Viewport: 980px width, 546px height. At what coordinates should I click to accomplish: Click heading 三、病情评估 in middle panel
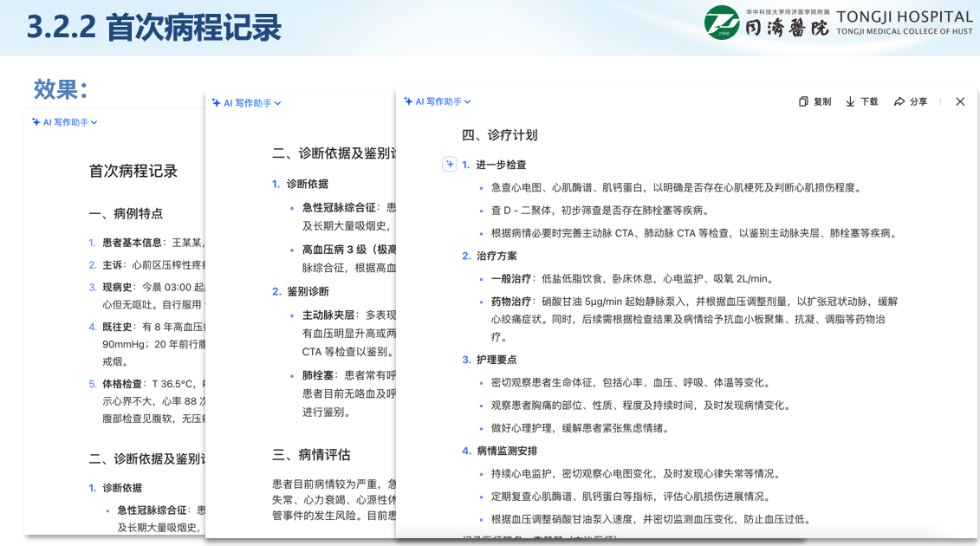[x=311, y=455]
